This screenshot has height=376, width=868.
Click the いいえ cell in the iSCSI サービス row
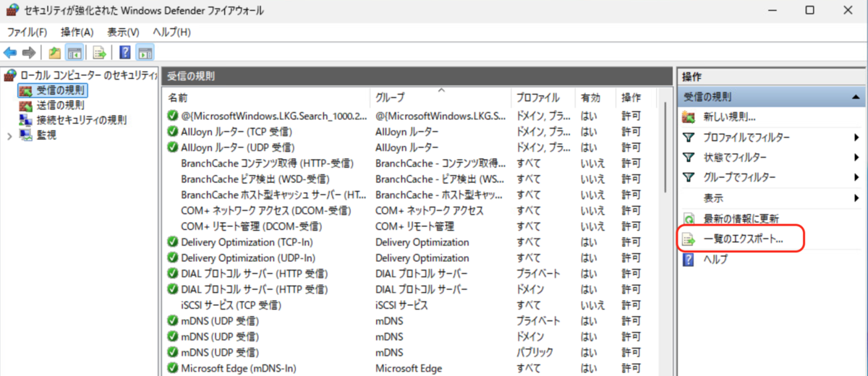click(x=592, y=306)
